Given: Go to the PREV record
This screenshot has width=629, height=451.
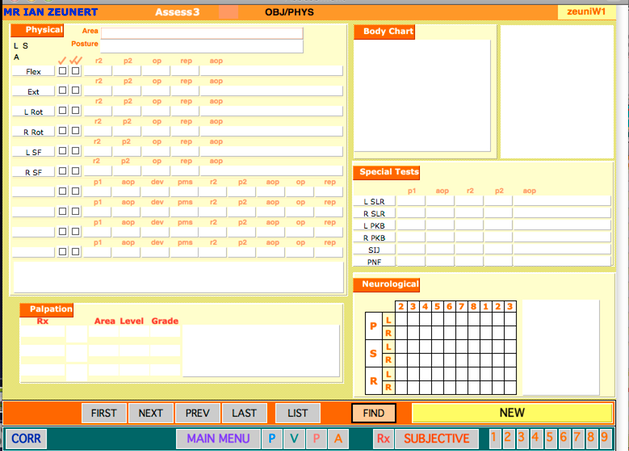Looking at the screenshot, I should [x=197, y=413].
